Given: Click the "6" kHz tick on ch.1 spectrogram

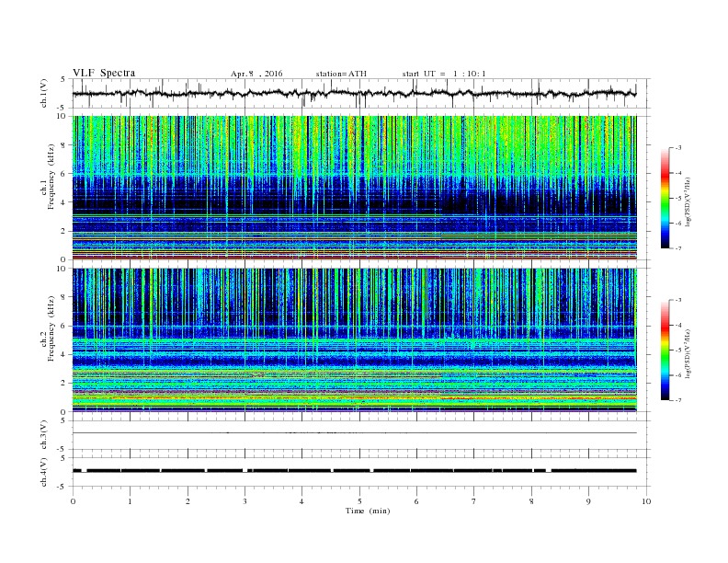Looking at the screenshot, I should coord(63,174).
